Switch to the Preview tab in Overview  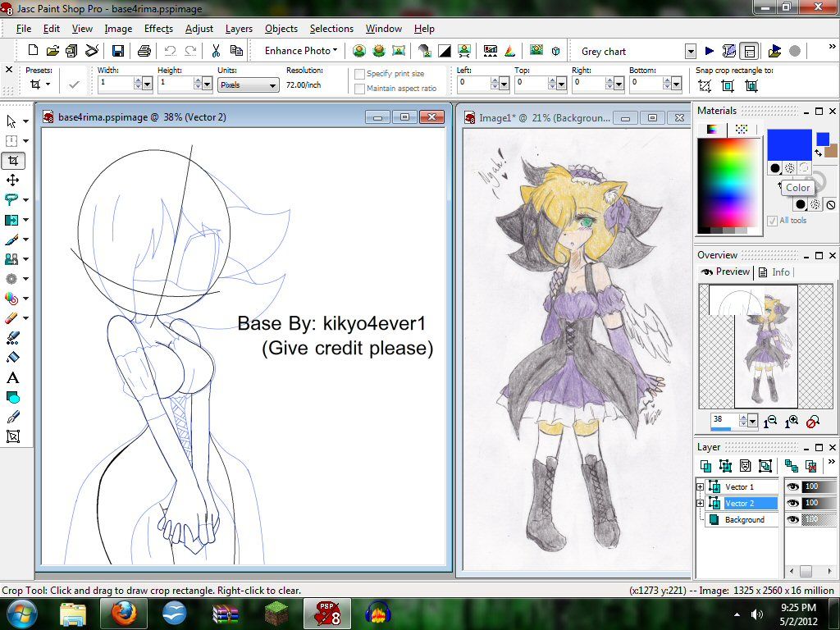pyautogui.click(x=726, y=272)
